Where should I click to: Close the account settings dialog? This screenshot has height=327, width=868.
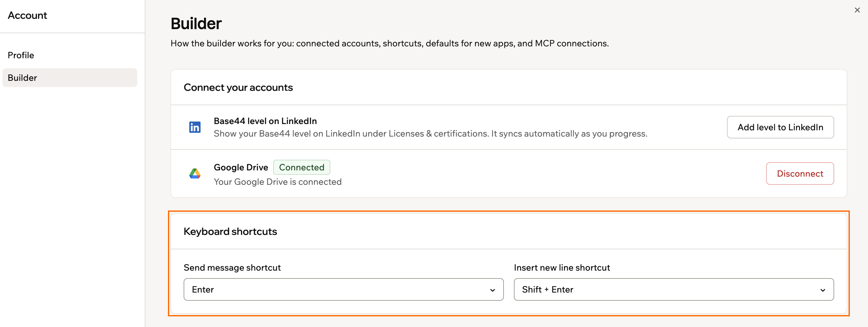tap(857, 10)
